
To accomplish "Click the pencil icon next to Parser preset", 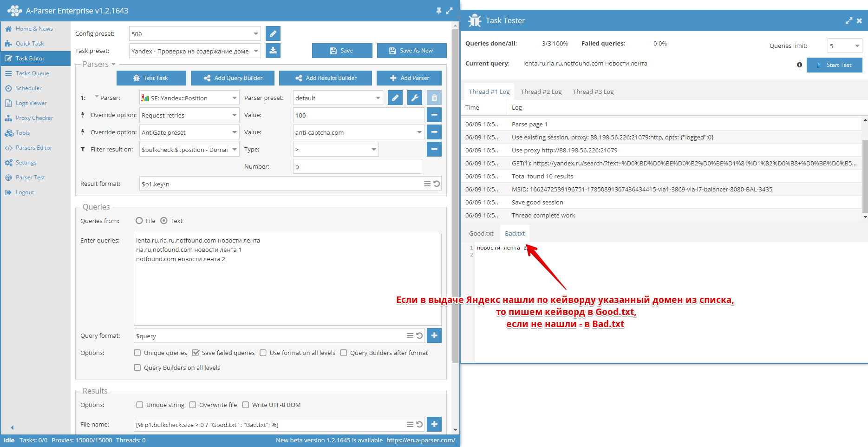I will click(x=395, y=98).
